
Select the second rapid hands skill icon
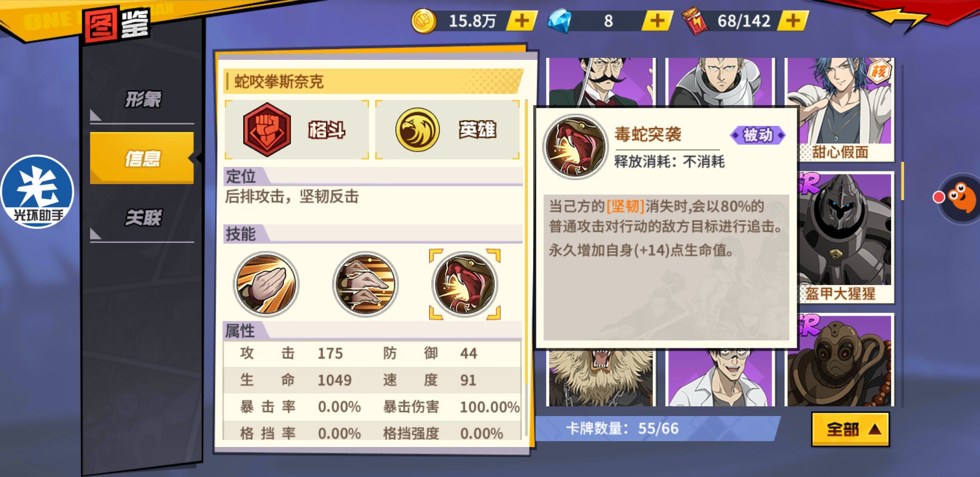click(366, 284)
